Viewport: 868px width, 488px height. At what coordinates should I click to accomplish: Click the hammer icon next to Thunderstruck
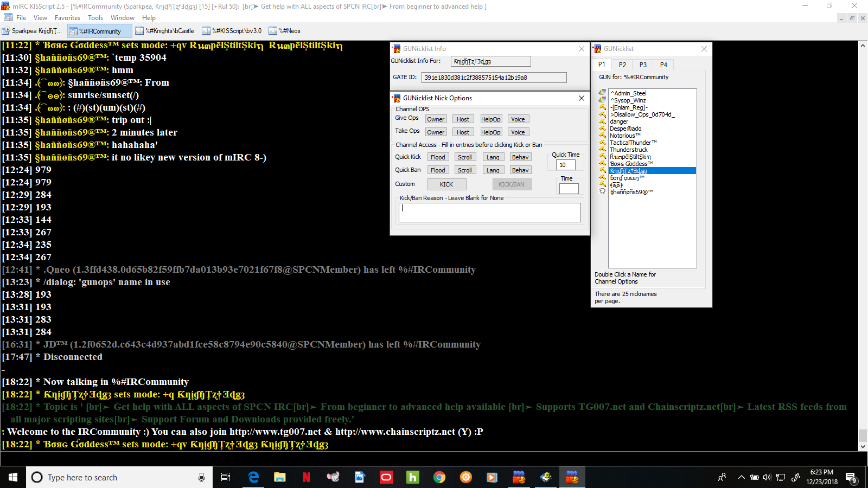point(602,149)
